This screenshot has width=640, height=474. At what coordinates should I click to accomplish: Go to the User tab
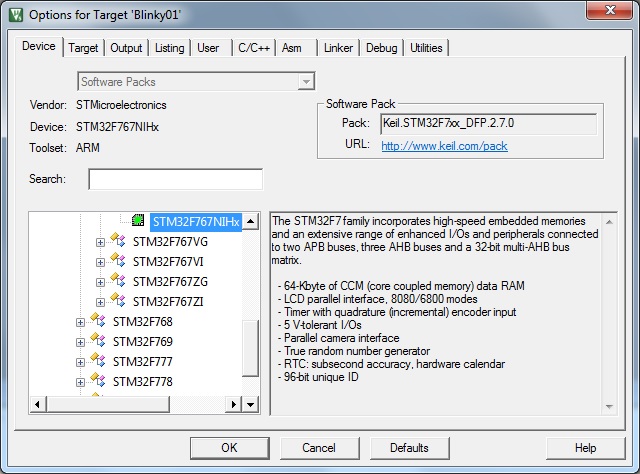(208, 48)
